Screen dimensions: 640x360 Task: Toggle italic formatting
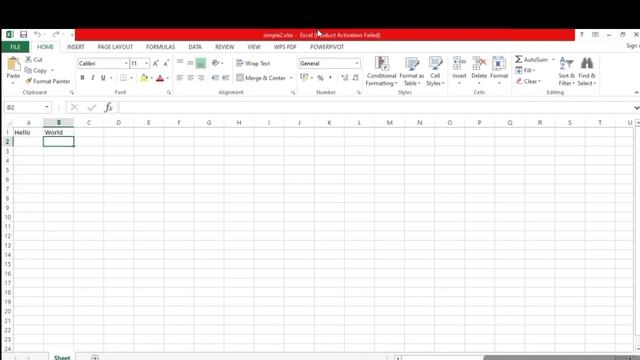[x=93, y=78]
